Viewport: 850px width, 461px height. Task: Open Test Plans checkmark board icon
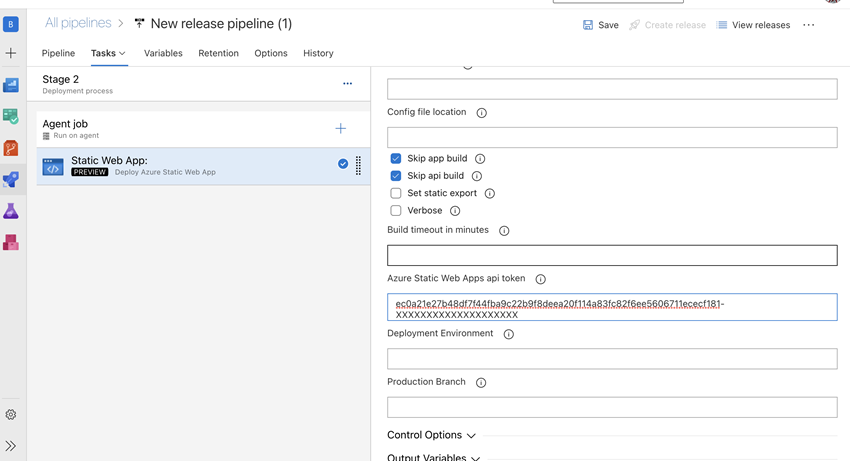[x=11, y=116]
